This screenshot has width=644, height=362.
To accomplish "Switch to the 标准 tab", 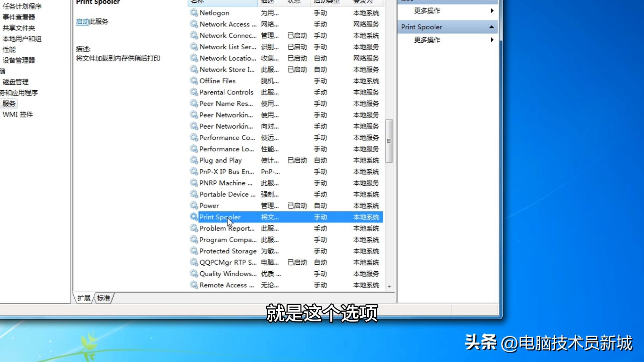I will tap(103, 298).
